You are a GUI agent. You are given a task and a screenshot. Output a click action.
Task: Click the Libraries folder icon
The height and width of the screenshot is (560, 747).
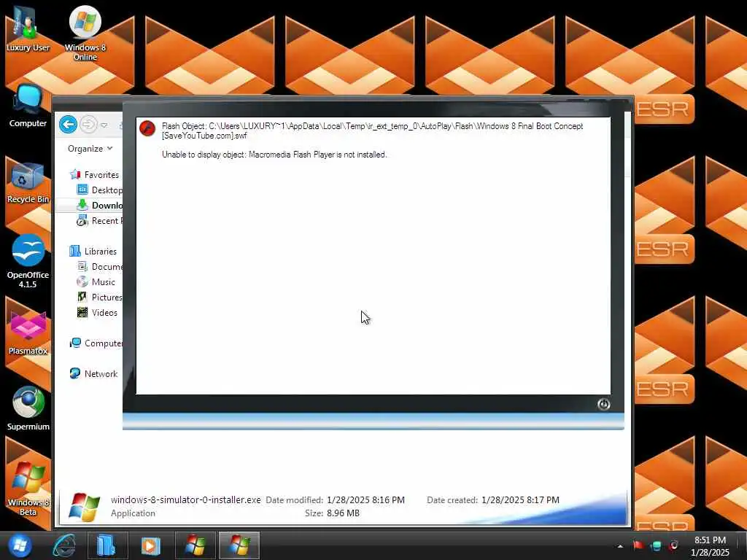point(75,251)
